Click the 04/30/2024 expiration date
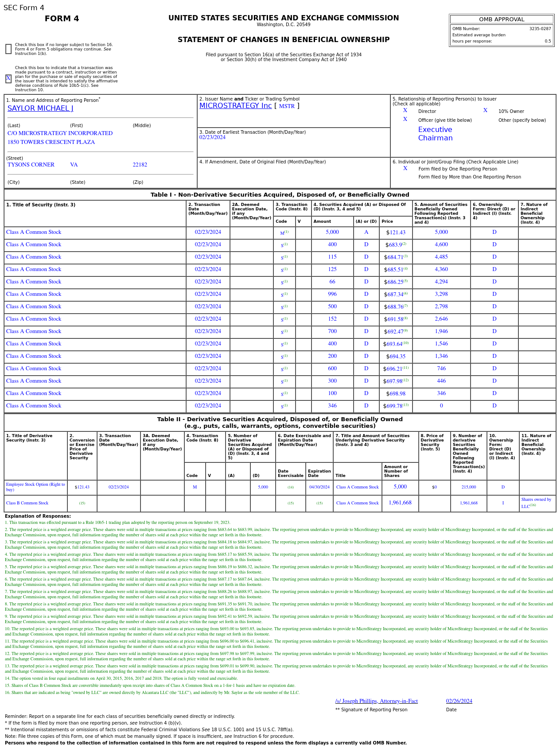This screenshot has width=560, height=756. click(x=319, y=487)
